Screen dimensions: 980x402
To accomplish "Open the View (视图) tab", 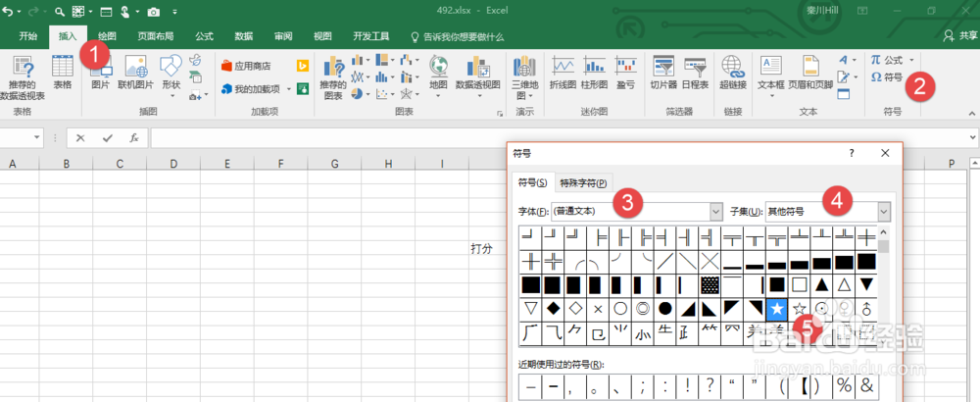I will click(x=322, y=36).
